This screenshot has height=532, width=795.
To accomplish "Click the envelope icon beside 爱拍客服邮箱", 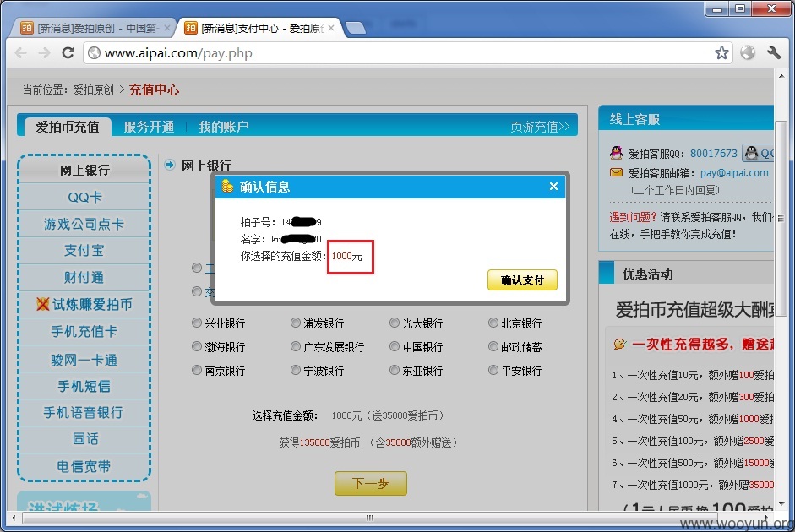I will click(616, 173).
